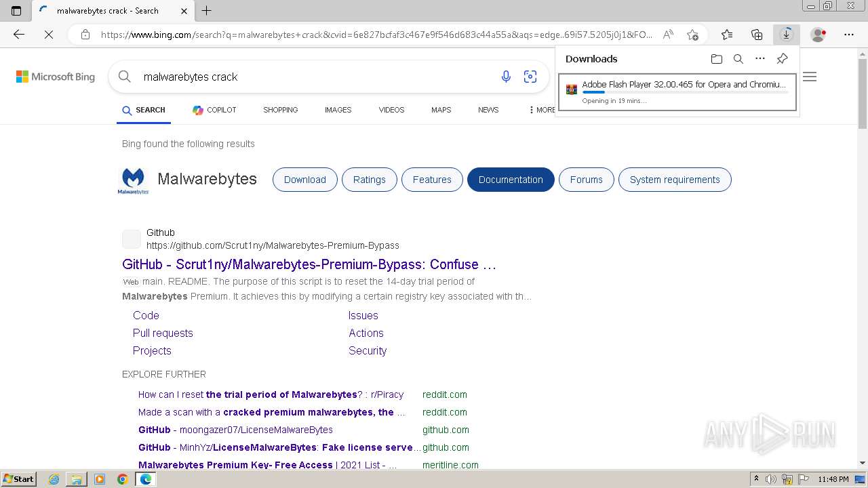
Task: Switch to the SHOPPING tab
Action: coord(281,110)
